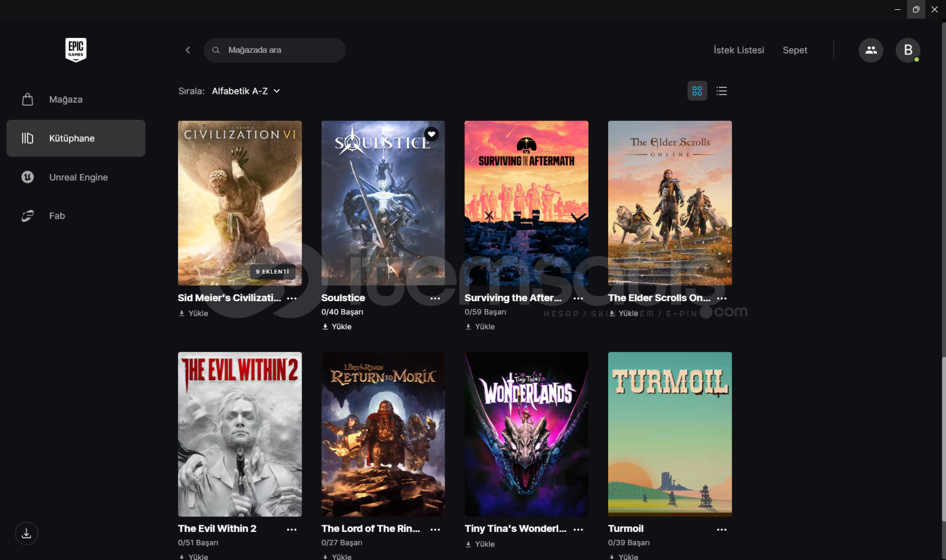
Task: Click the 9 EKLENTİ add-ons badge
Action: point(272,272)
